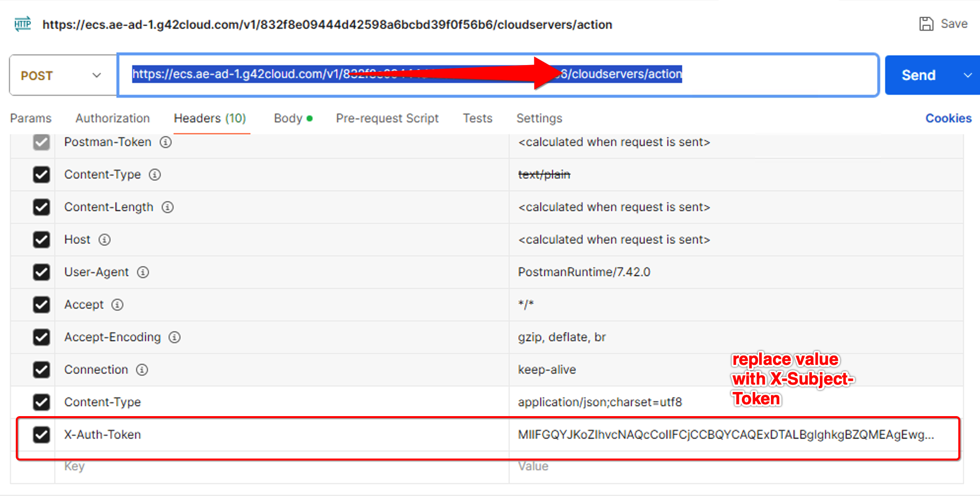The height and width of the screenshot is (496, 980).
Task: Click the request title URL at top
Action: [327, 25]
